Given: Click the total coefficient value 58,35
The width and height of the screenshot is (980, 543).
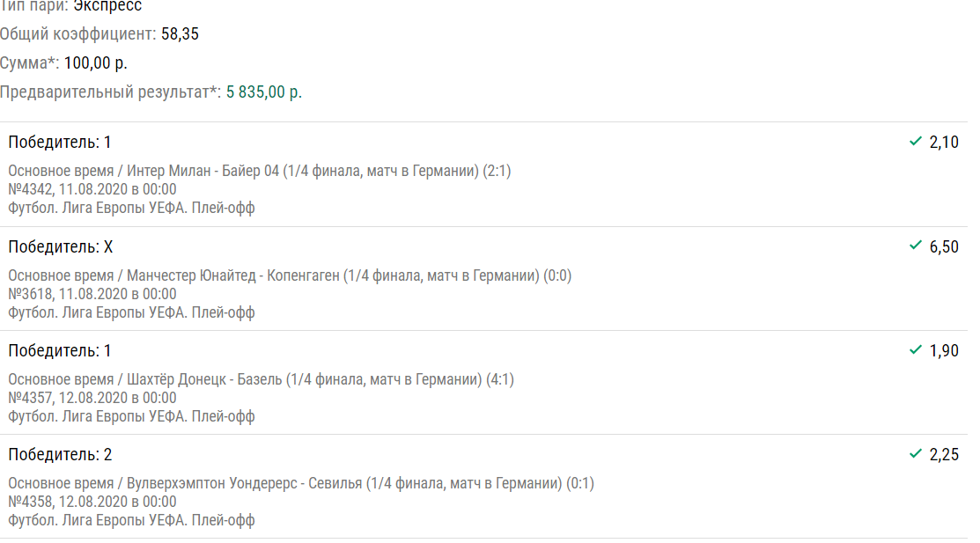Looking at the screenshot, I should point(180,33).
